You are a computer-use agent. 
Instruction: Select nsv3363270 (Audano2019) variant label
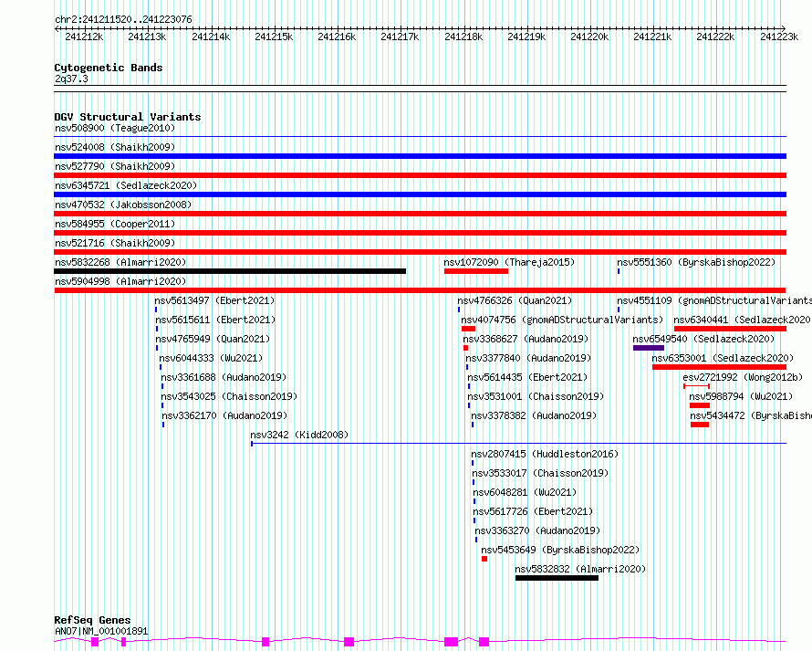537,530
